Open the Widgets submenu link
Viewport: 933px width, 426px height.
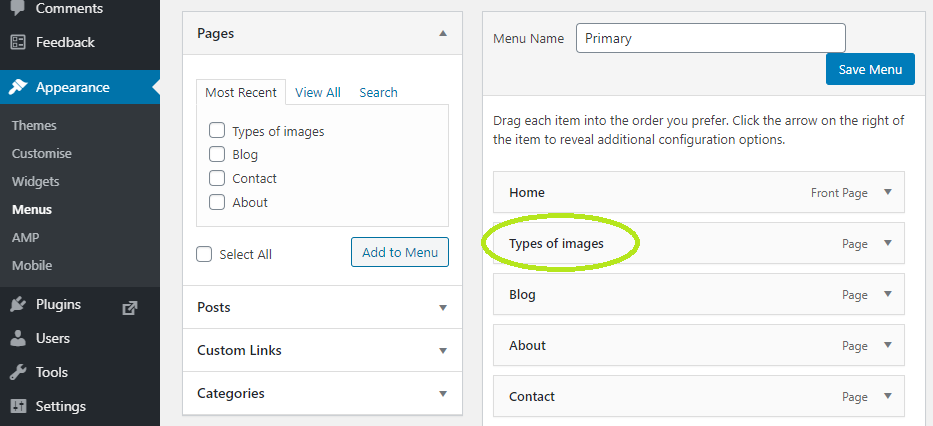(36, 181)
